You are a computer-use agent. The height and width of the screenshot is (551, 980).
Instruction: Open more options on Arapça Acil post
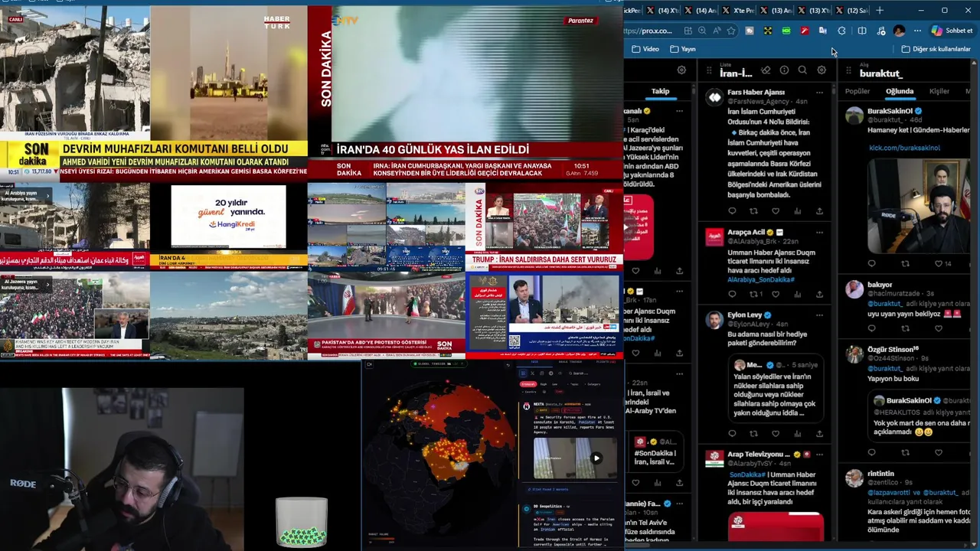point(819,232)
